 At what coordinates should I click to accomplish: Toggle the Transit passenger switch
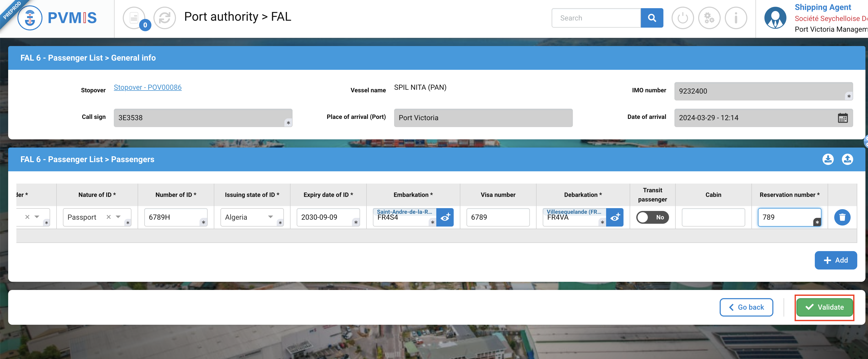(652, 217)
